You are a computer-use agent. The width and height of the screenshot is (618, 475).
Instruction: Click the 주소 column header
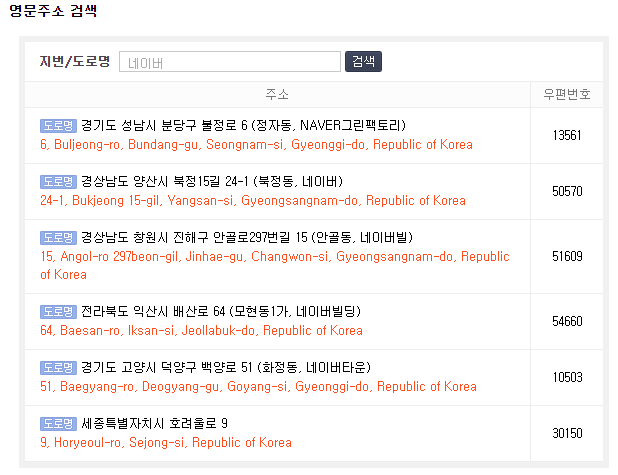(x=277, y=95)
